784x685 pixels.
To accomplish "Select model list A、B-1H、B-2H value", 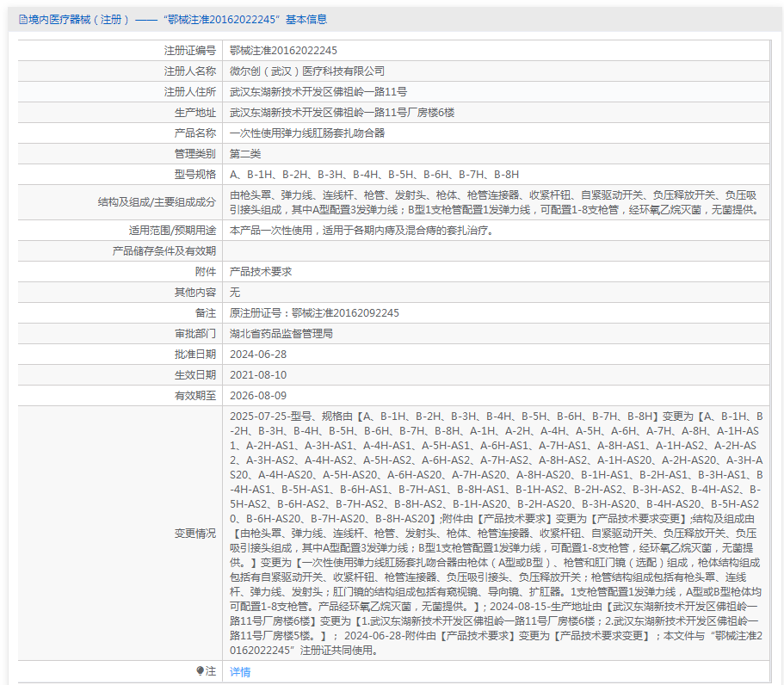I will (x=374, y=175).
